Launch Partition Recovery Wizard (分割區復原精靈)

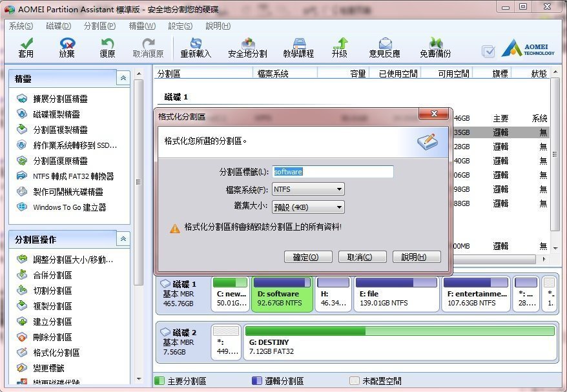[60, 161]
